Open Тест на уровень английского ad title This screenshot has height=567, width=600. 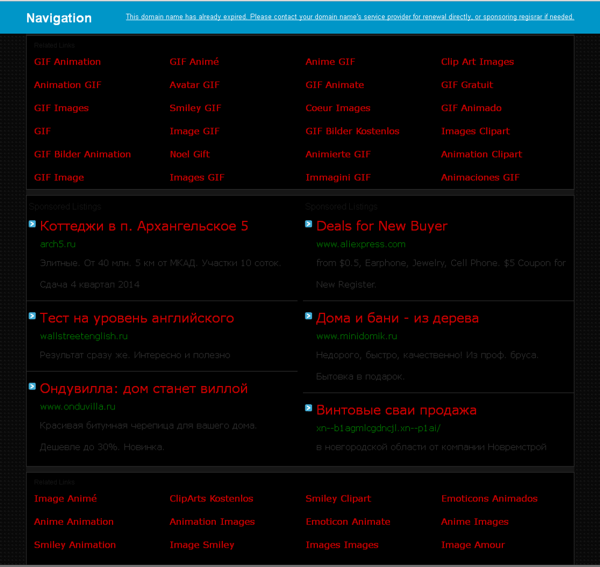coord(137,318)
